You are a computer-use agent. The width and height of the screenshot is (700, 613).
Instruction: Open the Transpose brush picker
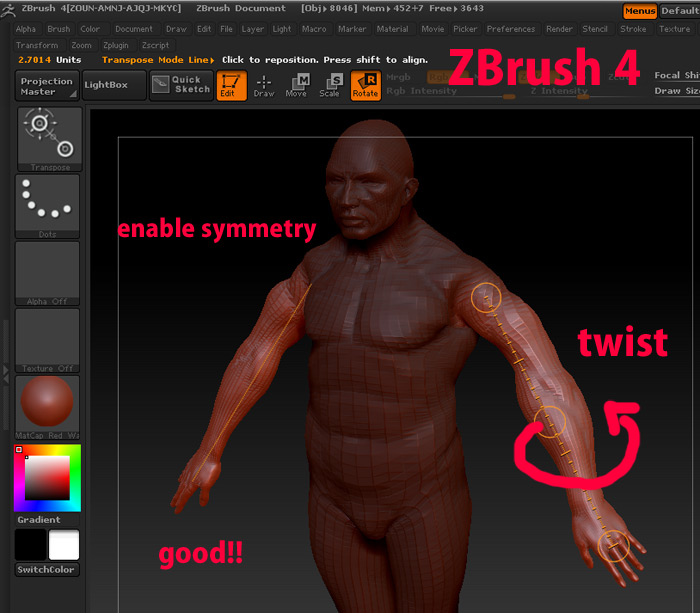coord(50,139)
